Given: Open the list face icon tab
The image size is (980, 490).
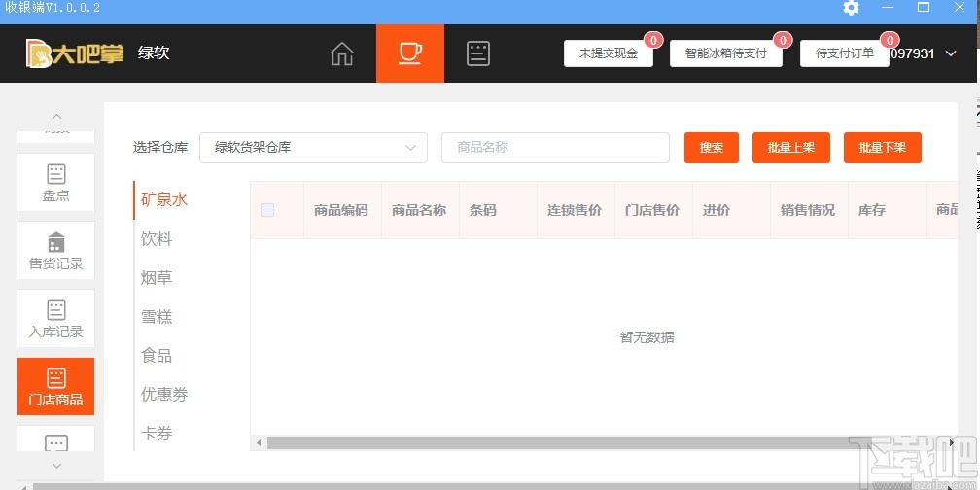Looking at the screenshot, I should [x=478, y=53].
